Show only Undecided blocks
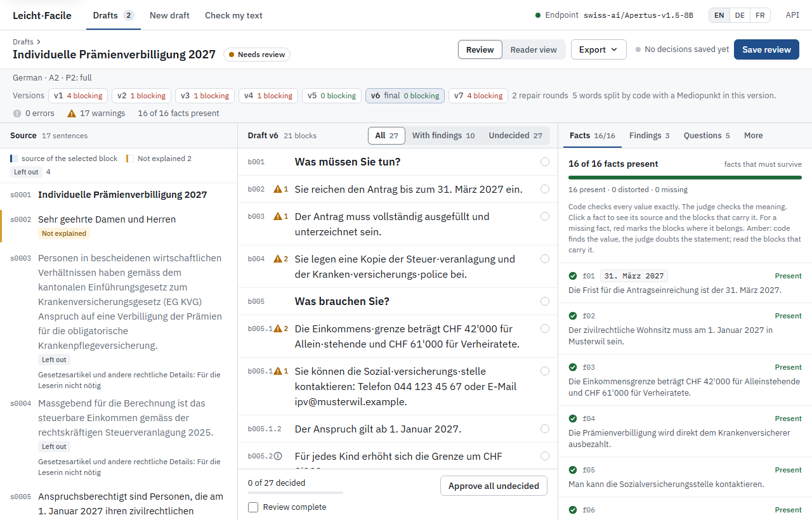The image size is (812, 520). tap(516, 135)
